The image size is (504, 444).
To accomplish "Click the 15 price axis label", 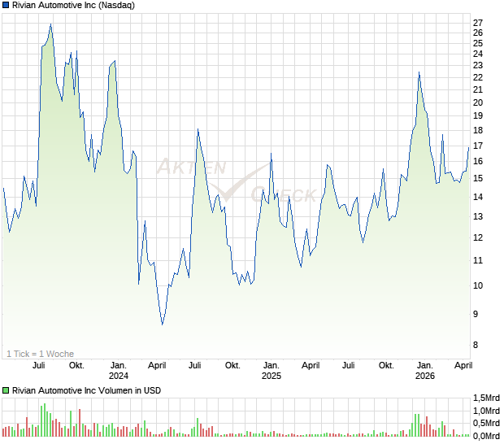I will (x=478, y=178).
